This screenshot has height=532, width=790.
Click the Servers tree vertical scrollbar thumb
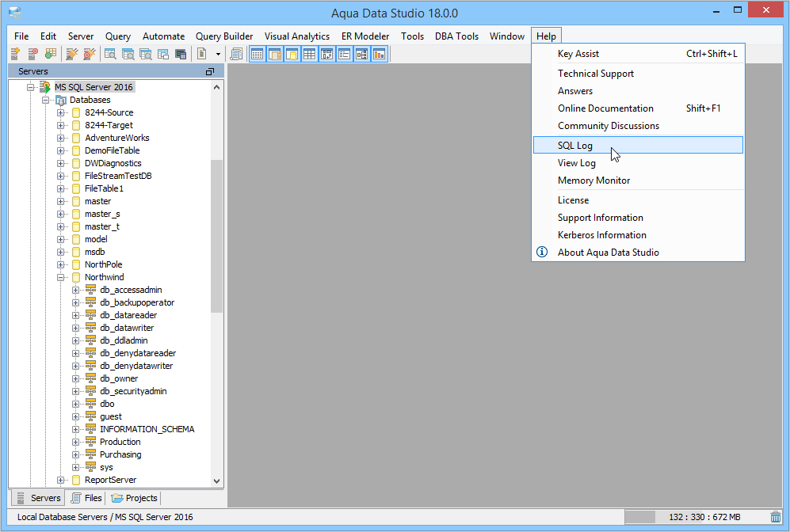point(216,236)
